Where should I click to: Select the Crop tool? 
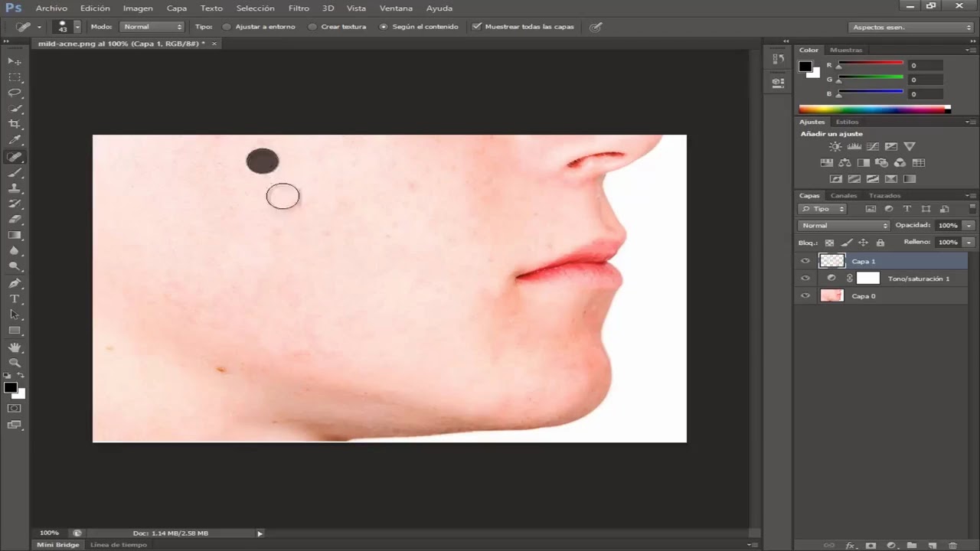(15, 124)
